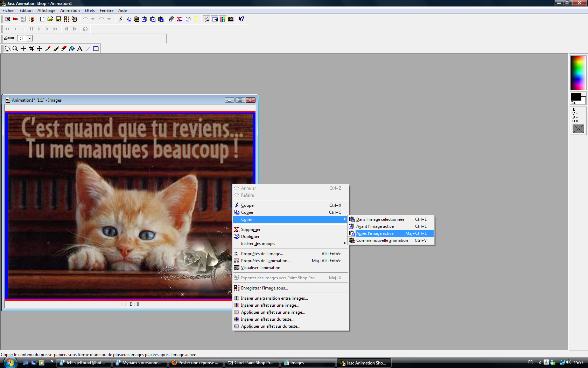This screenshot has width=588, height=368.
Task: Save animation with the floppy disk icon
Action: coord(58,19)
